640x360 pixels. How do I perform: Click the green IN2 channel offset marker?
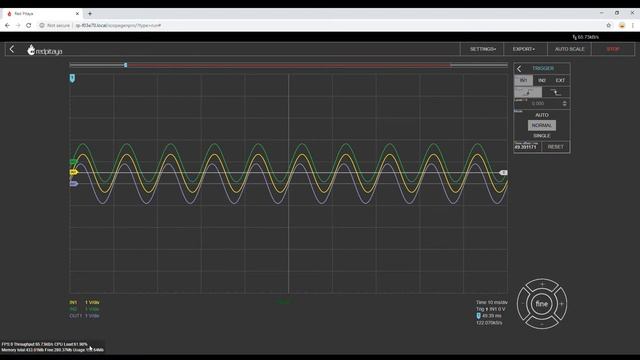[73, 162]
